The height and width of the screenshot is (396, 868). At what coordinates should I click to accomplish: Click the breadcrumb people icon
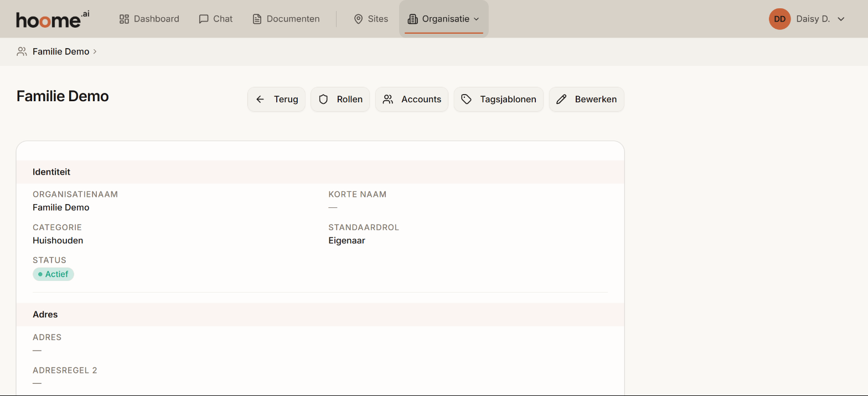(22, 51)
